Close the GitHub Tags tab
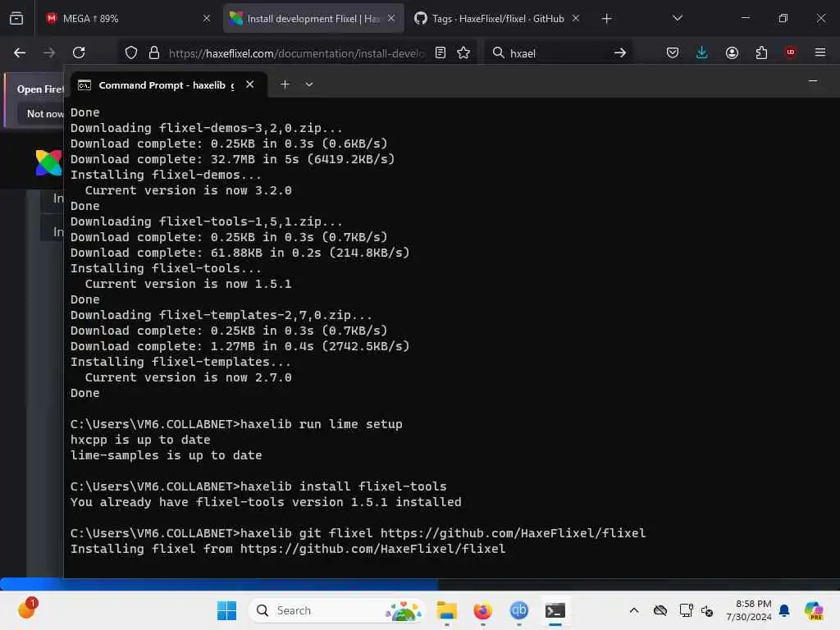Viewport: 840px width, 630px height. point(575,19)
